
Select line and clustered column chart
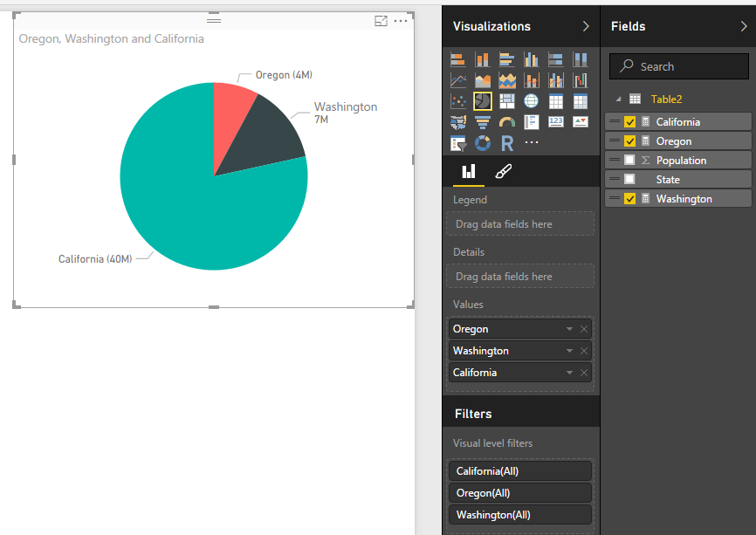point(556,80)
